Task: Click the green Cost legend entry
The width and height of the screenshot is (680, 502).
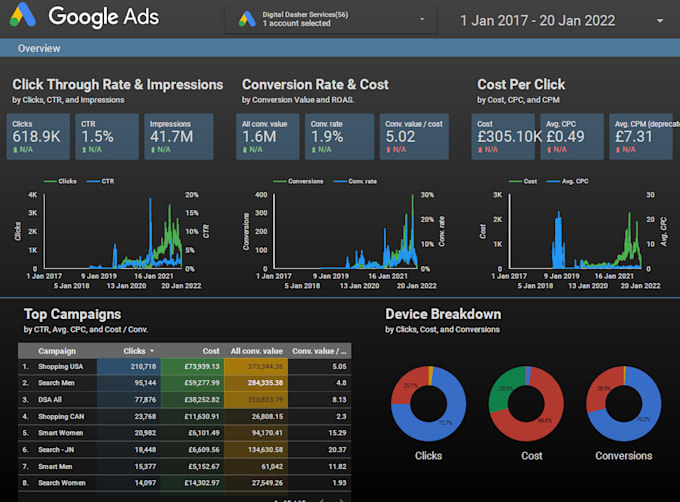Action: click(523, 181)
